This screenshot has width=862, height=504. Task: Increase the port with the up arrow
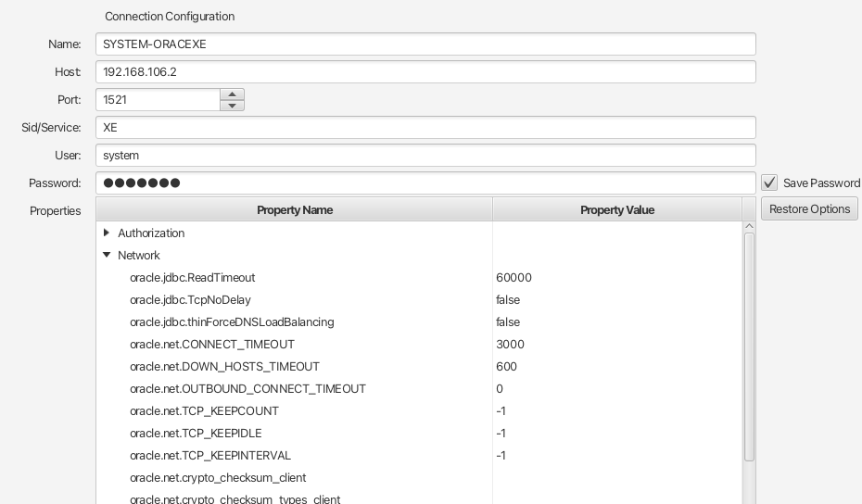pyautogui.click(x=232, y=94)
